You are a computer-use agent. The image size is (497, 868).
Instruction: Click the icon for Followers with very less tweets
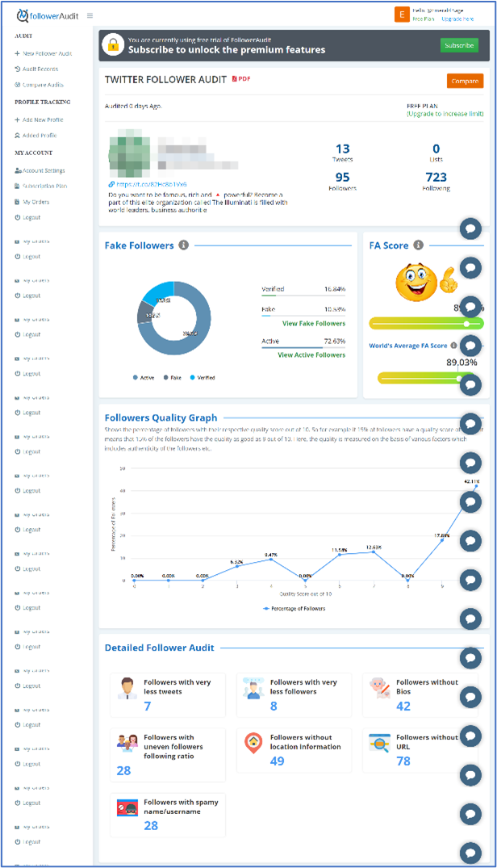(127, 688)
